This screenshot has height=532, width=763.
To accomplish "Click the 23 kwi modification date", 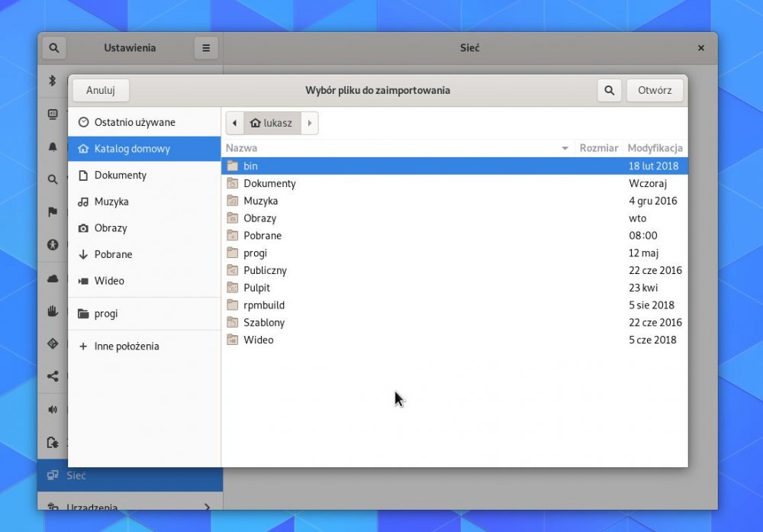I will 642,288.
